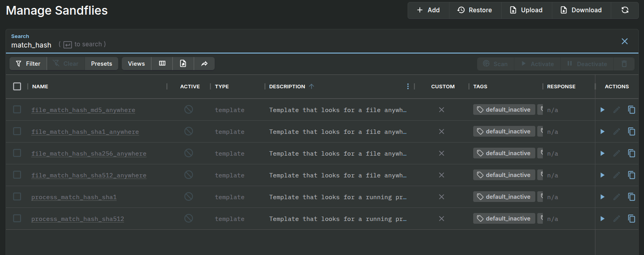Screen dimensions: 644x255
Task: Select checkbox for file_match_hash_sha1_anywhere
Action: tap(17, 131)
